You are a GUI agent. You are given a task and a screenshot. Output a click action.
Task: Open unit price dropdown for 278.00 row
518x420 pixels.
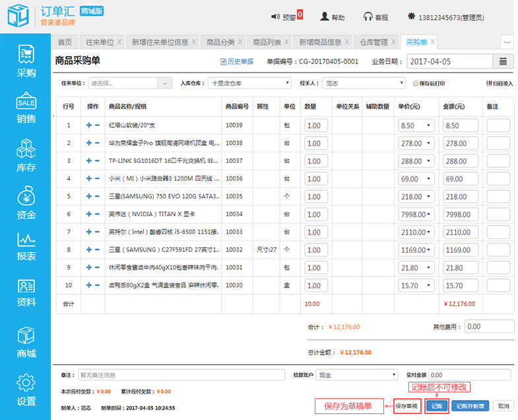point(428,143)
